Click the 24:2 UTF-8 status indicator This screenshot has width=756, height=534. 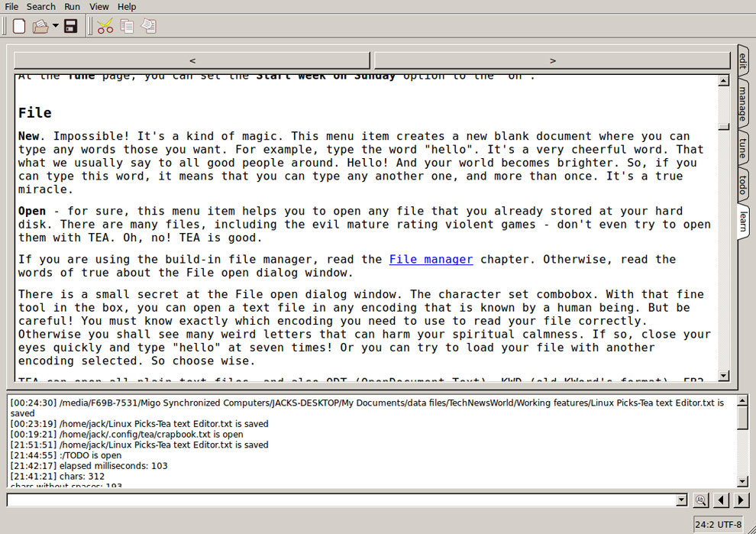719,524
